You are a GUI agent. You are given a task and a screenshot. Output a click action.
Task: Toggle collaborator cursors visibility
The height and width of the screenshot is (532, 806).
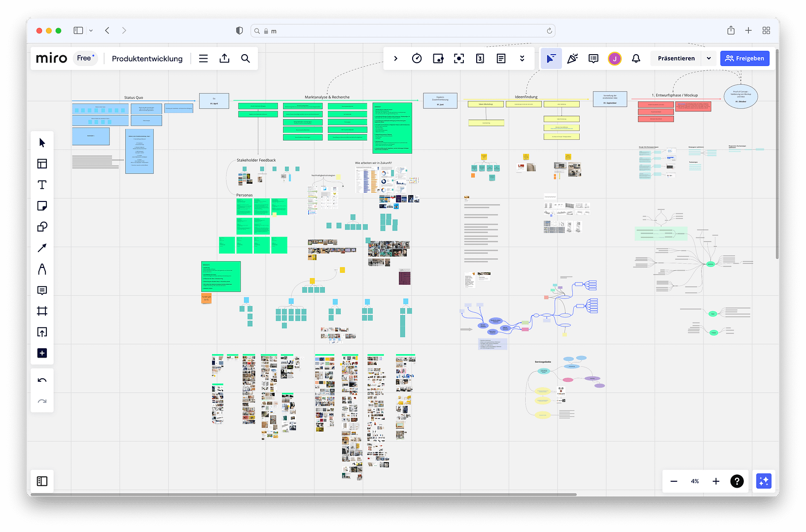(x=551, y=58)
